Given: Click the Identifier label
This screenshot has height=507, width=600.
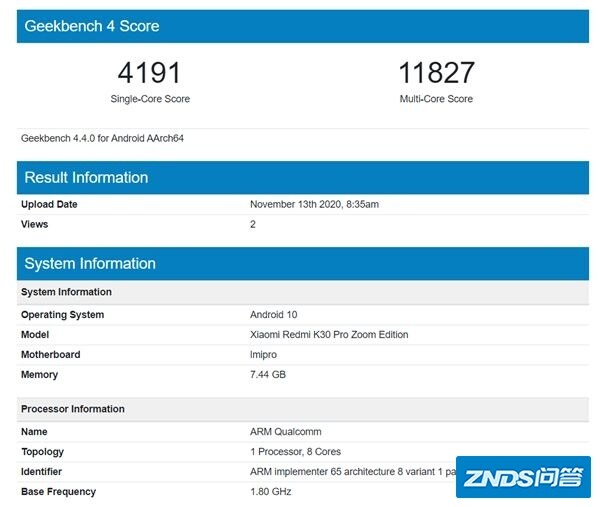Looking at the screenshot, I should click(x=41, y=471).
